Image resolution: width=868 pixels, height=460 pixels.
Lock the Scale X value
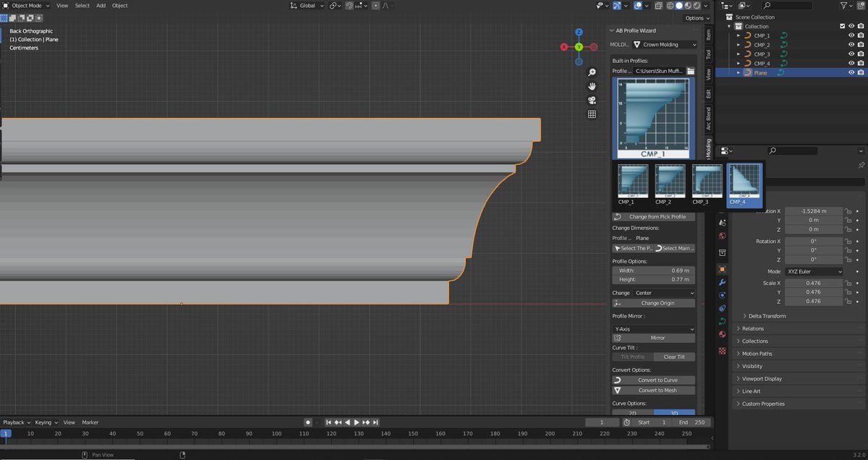coord(848,284)
